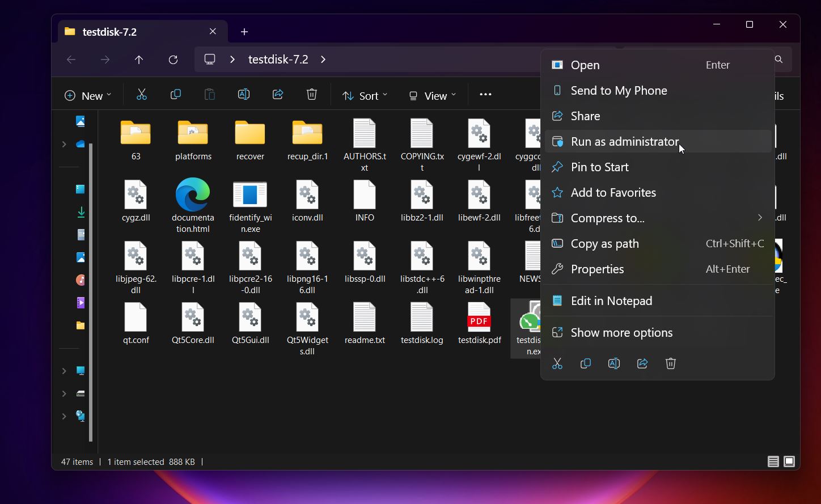Open the Sort dropdown menu
This screenshot has width=821, height=504.
pyautogui.click(x=365, y=95)
